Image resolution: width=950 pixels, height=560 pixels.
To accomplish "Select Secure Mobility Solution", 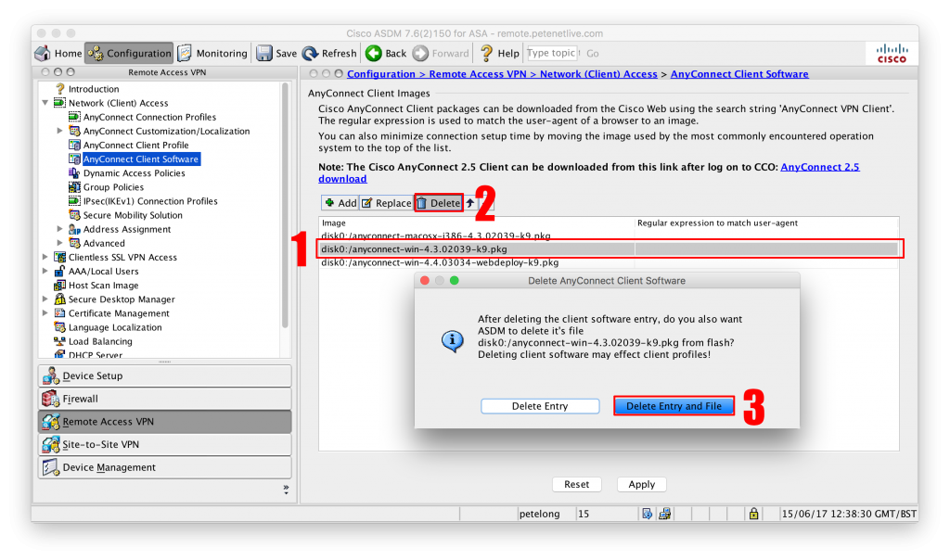I will (x=133, y=215).
